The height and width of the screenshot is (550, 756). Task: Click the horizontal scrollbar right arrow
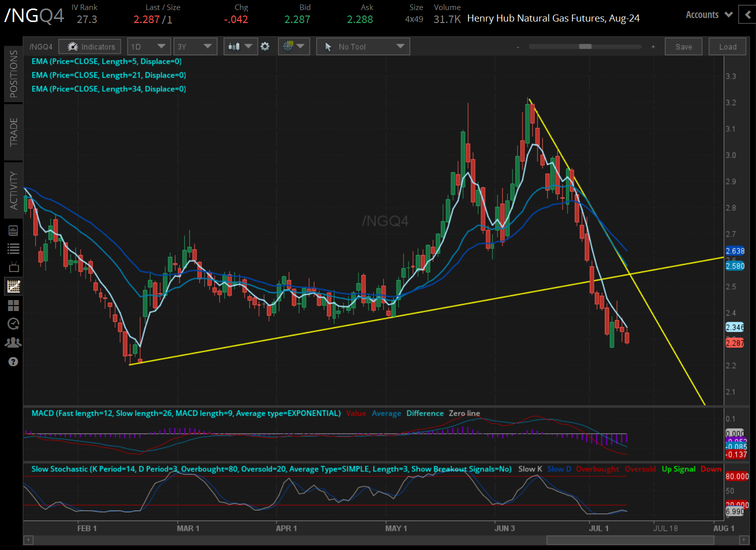(x=745, y=540)
